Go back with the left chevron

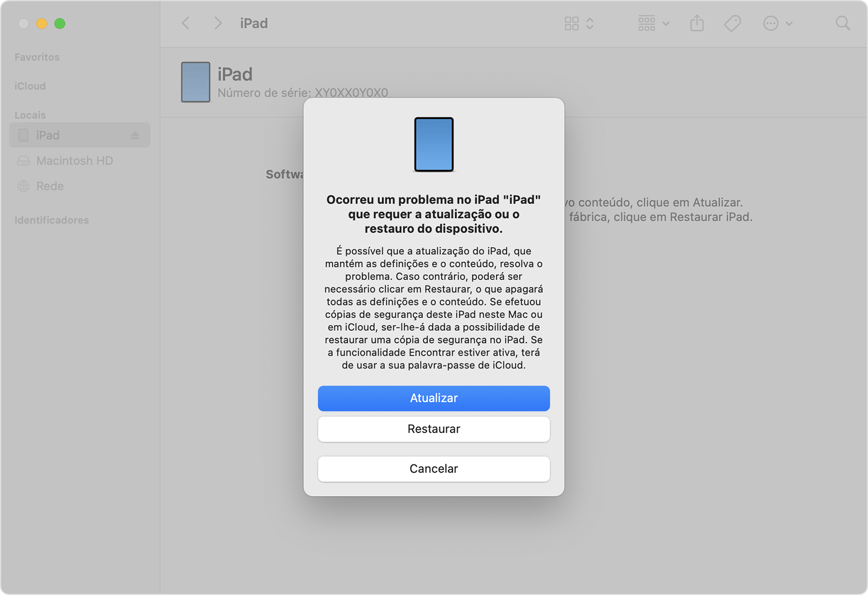pyautogui.click(x=186, y=23)
